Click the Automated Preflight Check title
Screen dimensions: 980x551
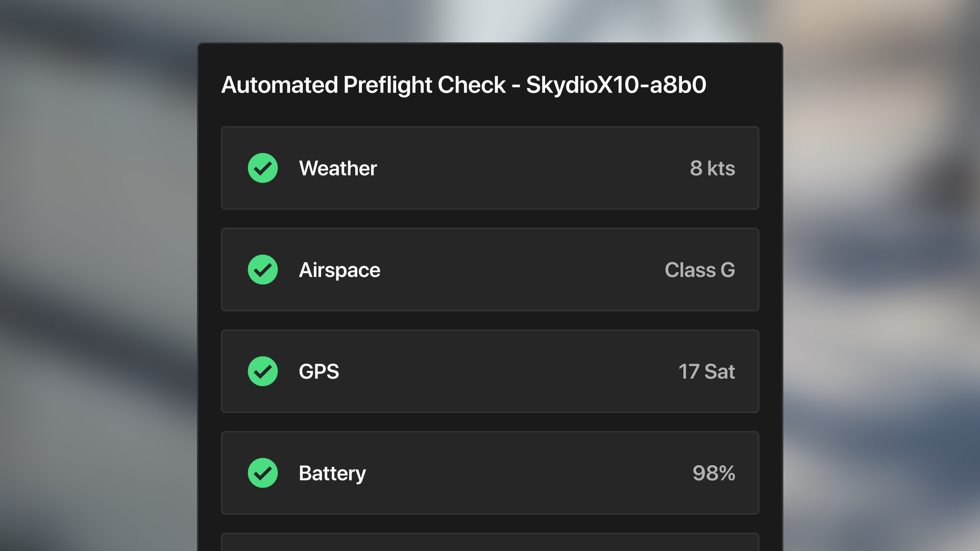coord(463,85)
